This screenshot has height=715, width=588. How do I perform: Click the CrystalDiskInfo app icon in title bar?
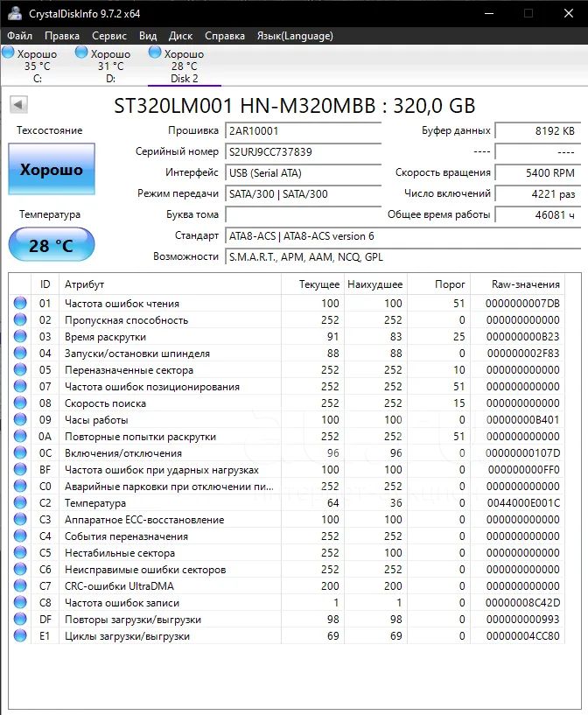[x=11, y=14]
